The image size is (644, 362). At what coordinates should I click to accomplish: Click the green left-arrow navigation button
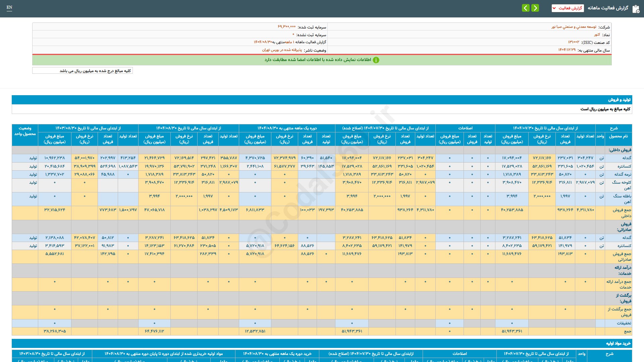click(526, 8)
